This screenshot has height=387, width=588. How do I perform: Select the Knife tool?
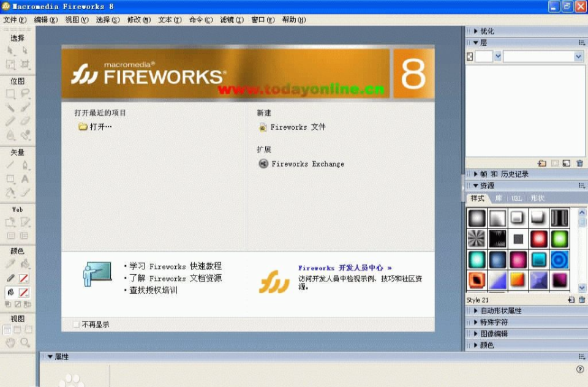pos(25,193)
